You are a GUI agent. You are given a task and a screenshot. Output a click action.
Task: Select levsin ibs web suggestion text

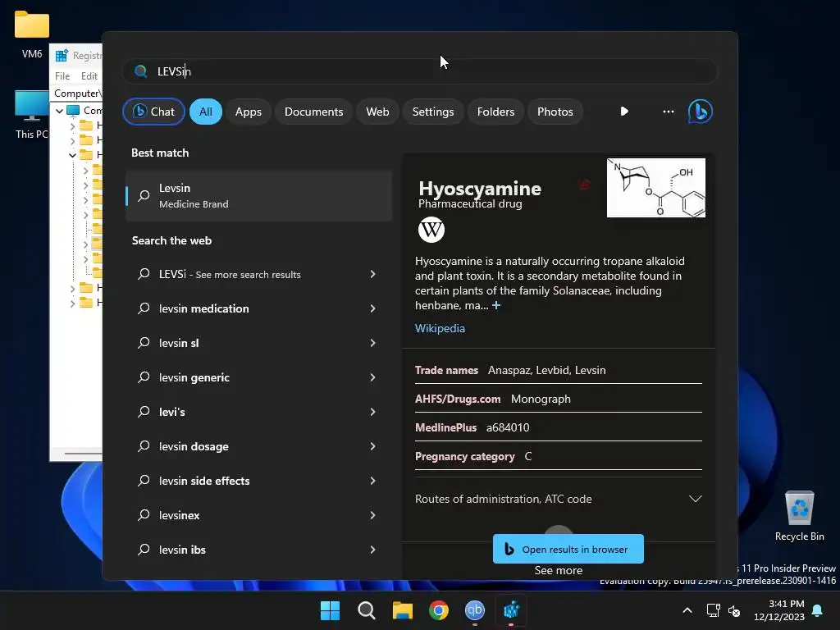click(x=182, y=549)
